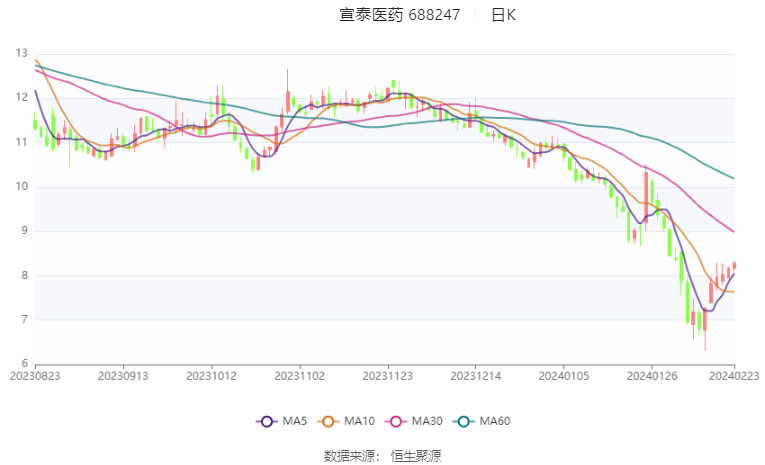Click the data source text 恒生聚源
The image size is (765, 465).
click(x=416, y=456)
